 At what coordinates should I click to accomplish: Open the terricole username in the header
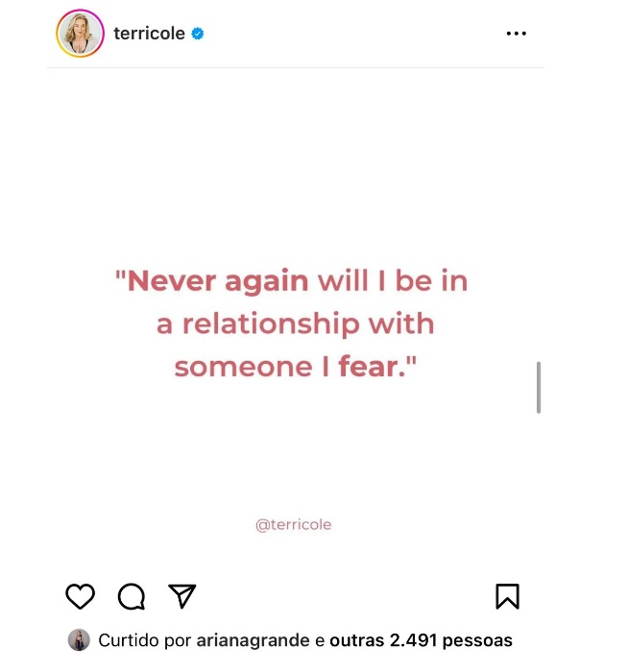coord(149,34)
